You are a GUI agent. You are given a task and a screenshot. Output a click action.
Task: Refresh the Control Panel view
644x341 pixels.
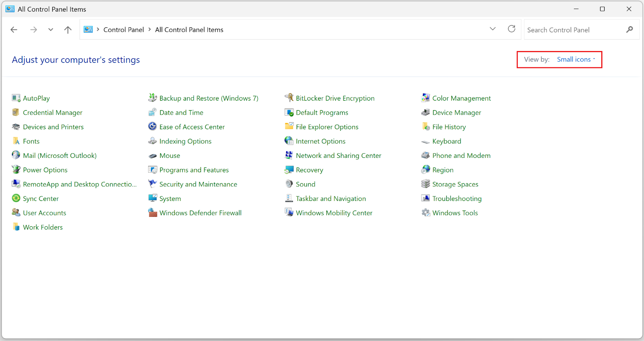512,29
